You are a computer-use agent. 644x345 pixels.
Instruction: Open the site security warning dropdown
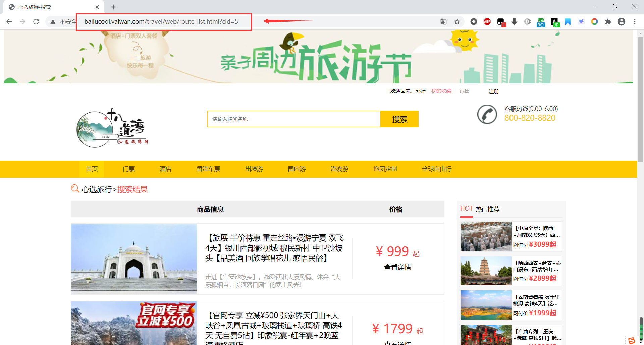pyautogui.click(x=53, y=21)
